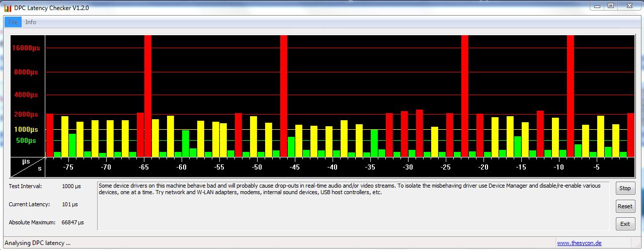Click the 'Analysing DPC latency' status text
644x250 pixels.
pyautogui.click(x=37, y=243)
